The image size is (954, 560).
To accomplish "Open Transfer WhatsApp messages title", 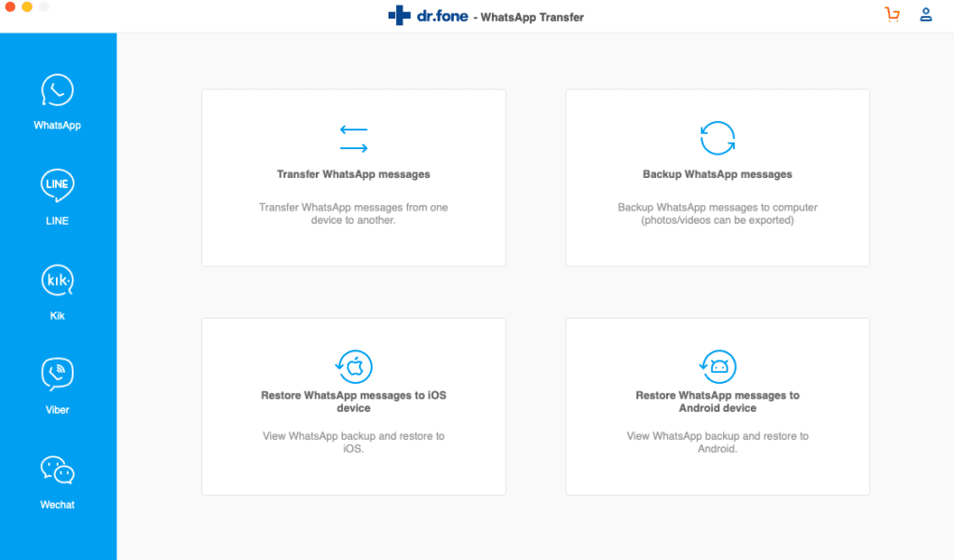I will pyautogui.click(x=353, y=174).
